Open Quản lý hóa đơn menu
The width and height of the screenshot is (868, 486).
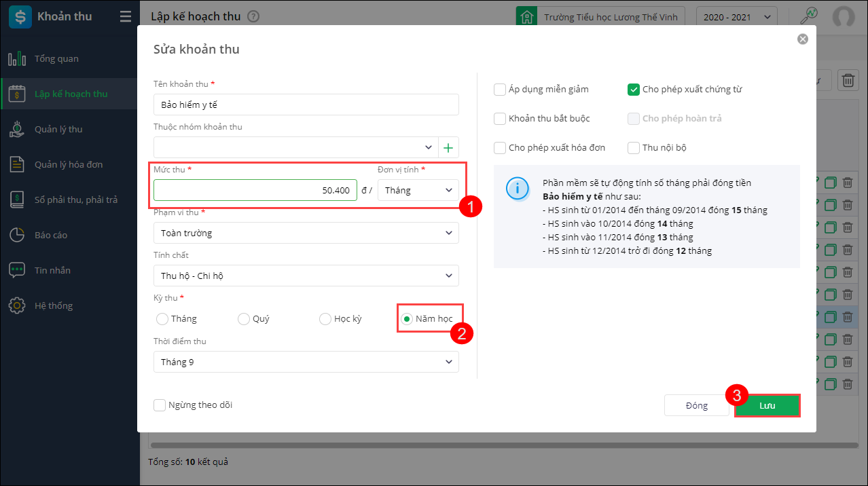(68, 164)
